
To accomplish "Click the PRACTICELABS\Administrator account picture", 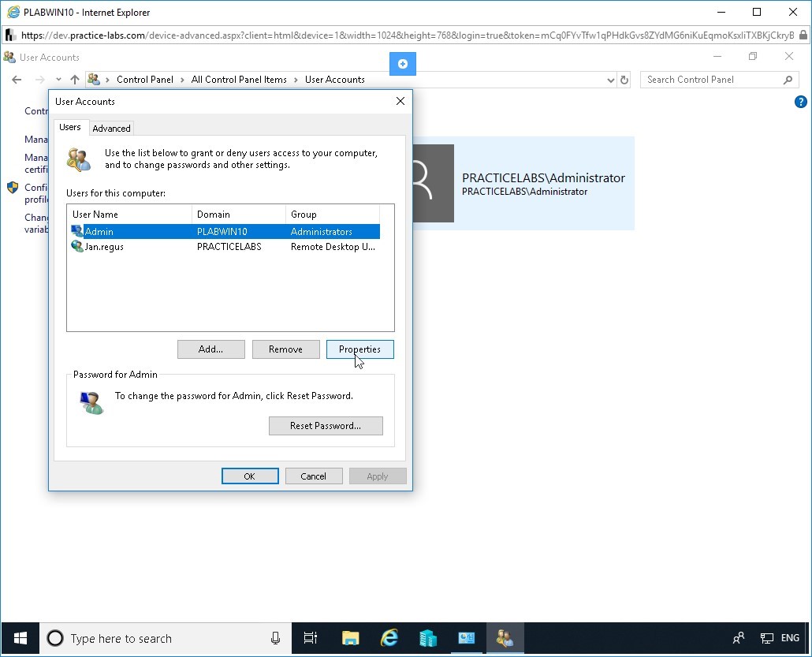I will [x=434, y=184].
